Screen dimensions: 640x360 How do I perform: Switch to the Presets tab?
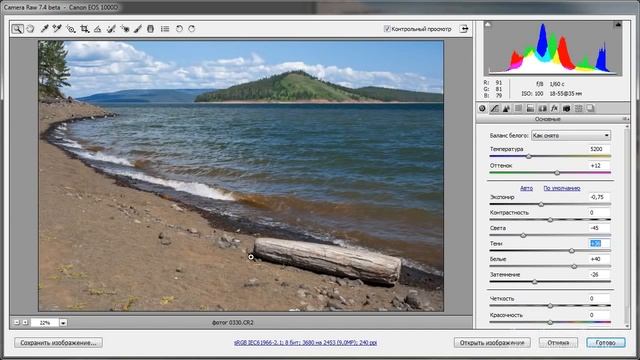[x=578, y=108]
